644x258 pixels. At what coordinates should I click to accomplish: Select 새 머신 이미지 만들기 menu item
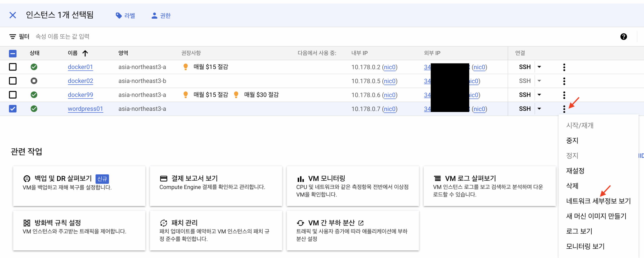(598, 216)
